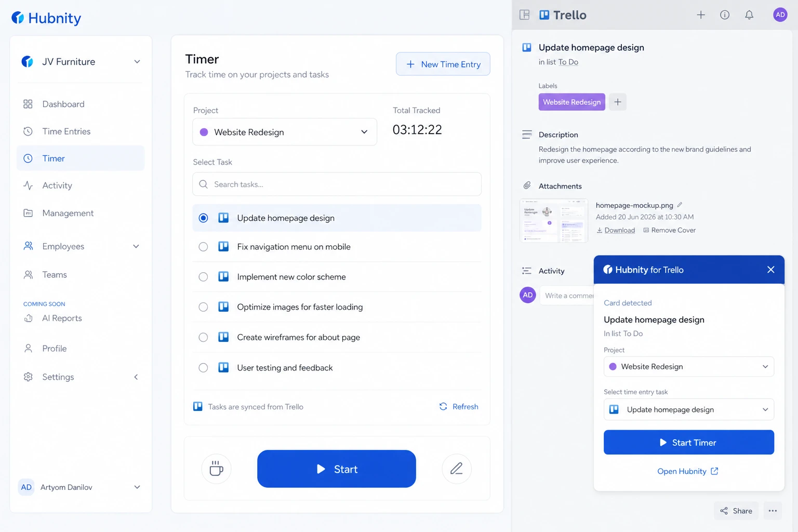Open the Select time entry task dropdown
This screenshot has width=798, height=532.
coord(689,409)
